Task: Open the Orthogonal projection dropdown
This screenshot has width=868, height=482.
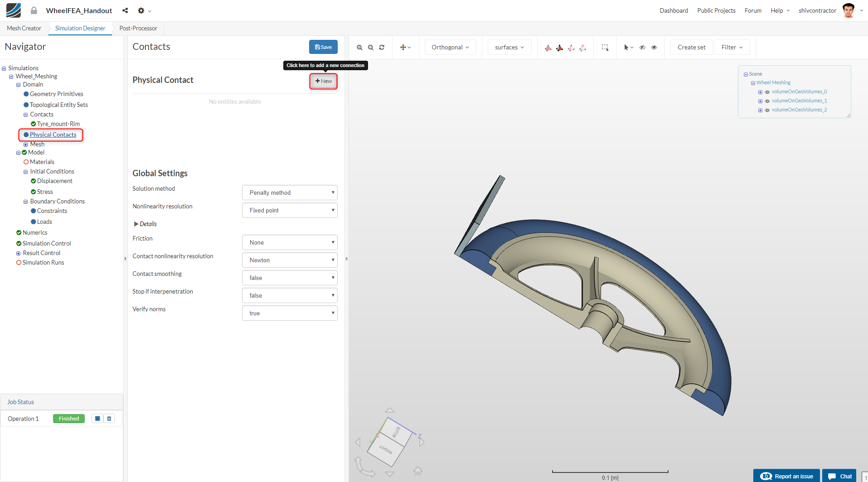Action: pyautogui.click(x=450, y=48)
